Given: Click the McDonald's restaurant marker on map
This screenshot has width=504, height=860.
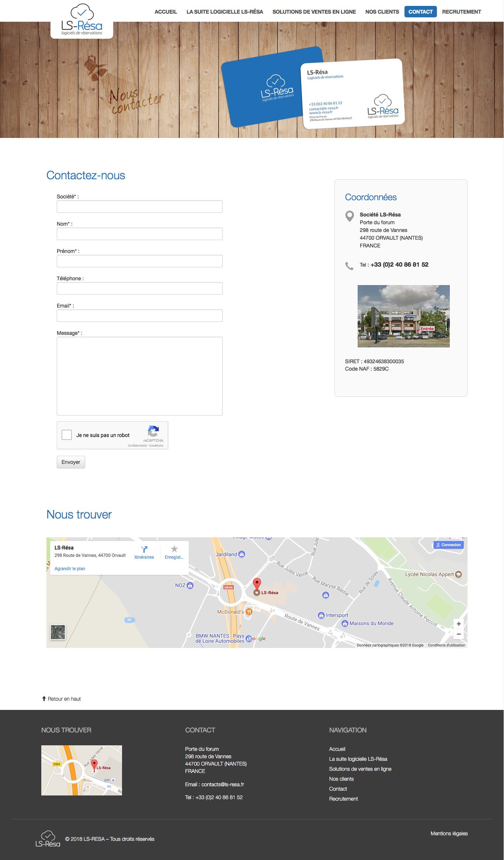Looking at the screenshot, I should 249,612.
